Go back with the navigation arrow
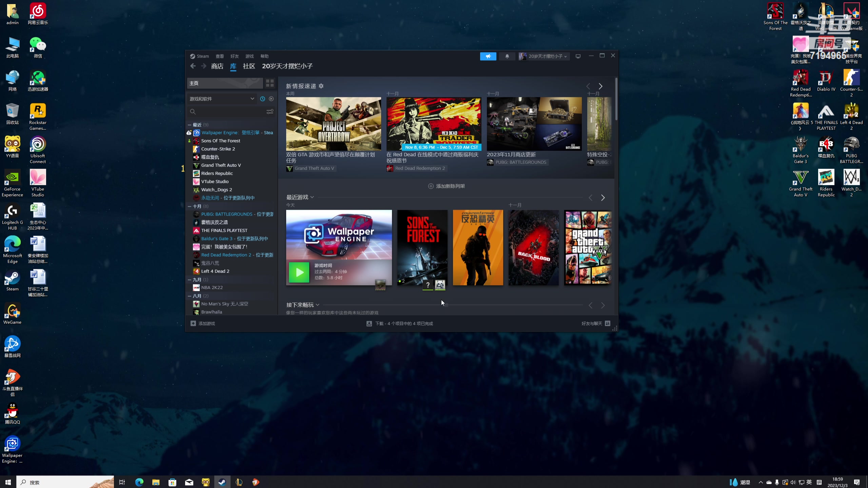The height and width of the screenshot is (488, 868). [x=193, y=66]
